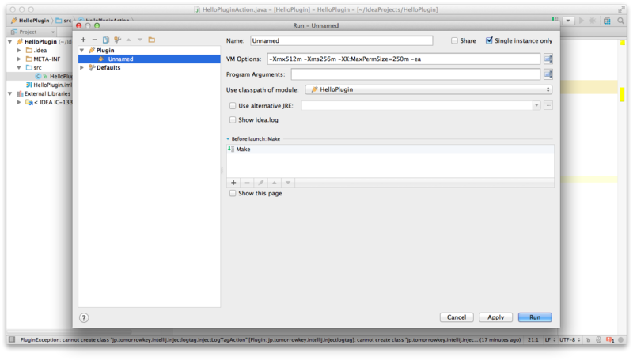
Task: Expand the IDEA IC-133 library node
Action: 19,103
